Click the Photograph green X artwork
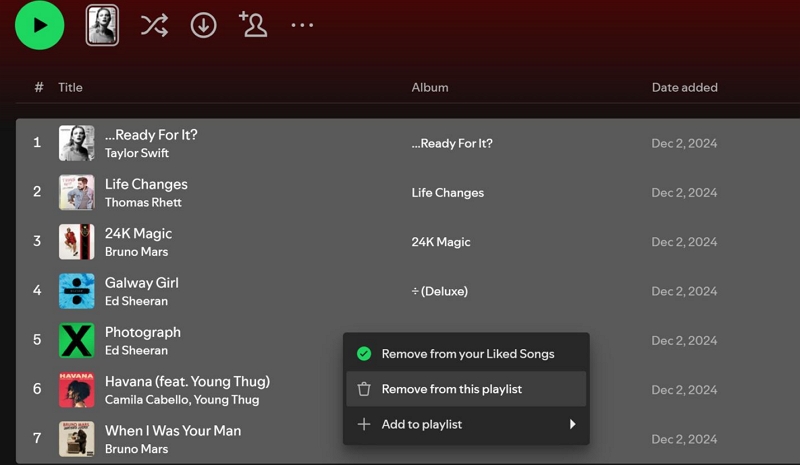The image size is (800, 465). coord(77,340)
